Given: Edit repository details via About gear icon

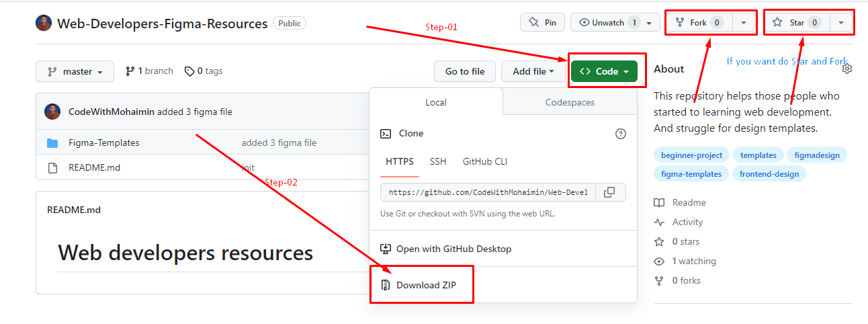Looking at the screenshot, I should (x=847, y=69).
